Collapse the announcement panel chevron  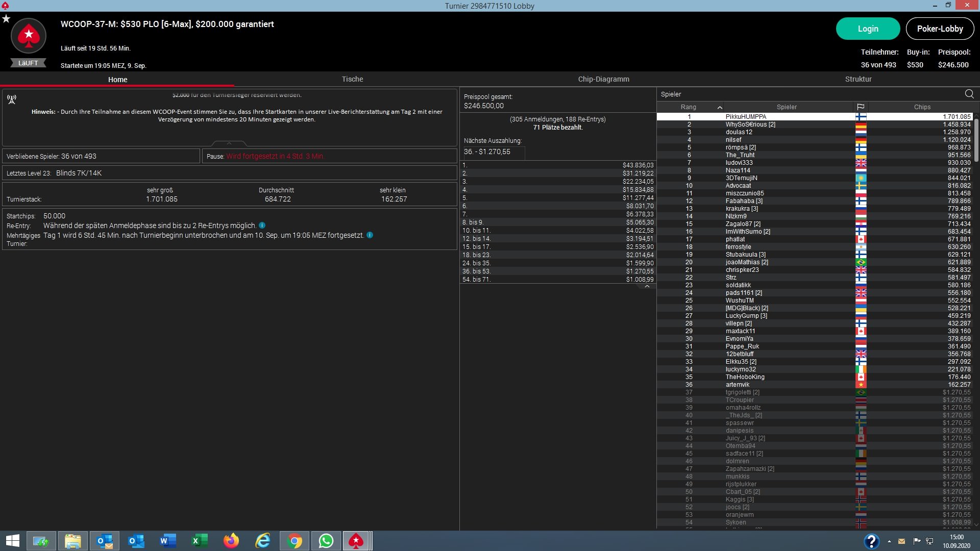[229, 143]
